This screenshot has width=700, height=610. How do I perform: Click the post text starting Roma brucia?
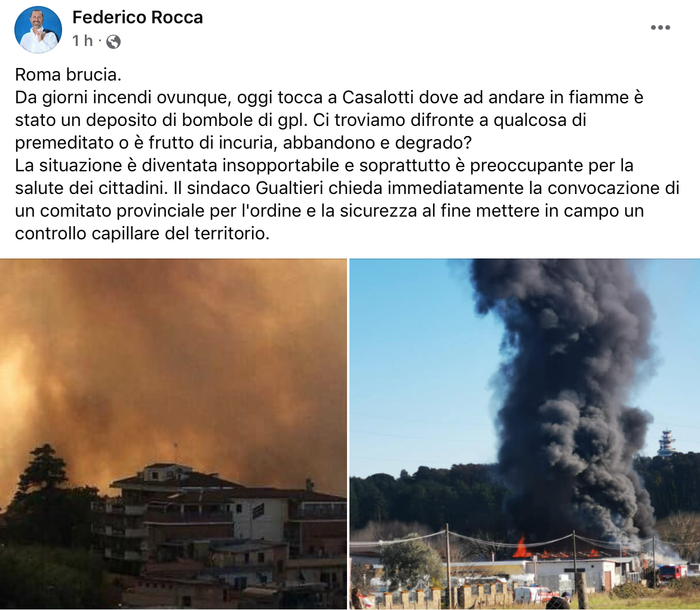348,154
